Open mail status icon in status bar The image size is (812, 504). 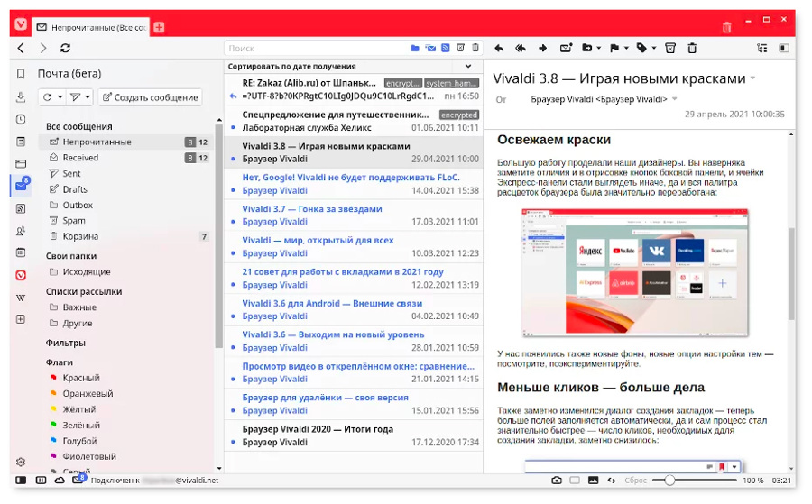click(78, 480)
